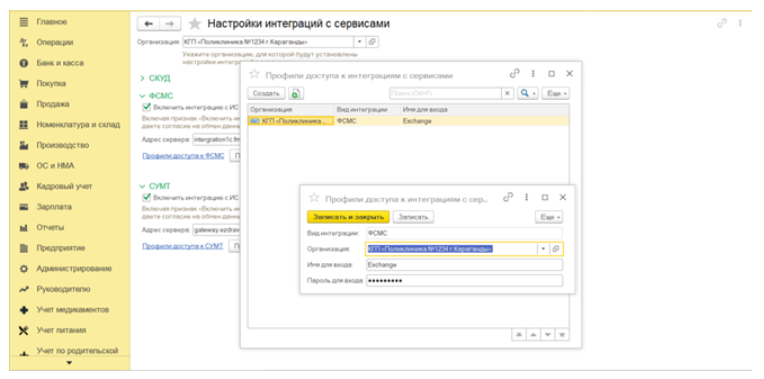The image size is (764, 379).
Task: Go back with the left arrow button
Action: 148,23
